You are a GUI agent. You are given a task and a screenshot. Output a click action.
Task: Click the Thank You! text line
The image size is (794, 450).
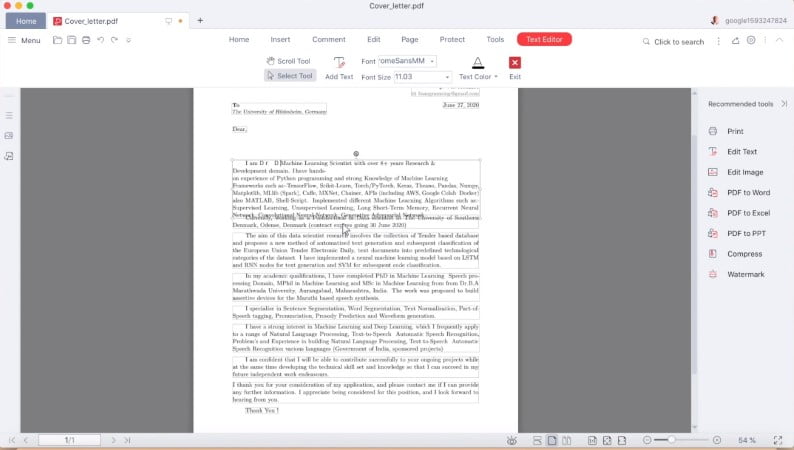[262, 411]
